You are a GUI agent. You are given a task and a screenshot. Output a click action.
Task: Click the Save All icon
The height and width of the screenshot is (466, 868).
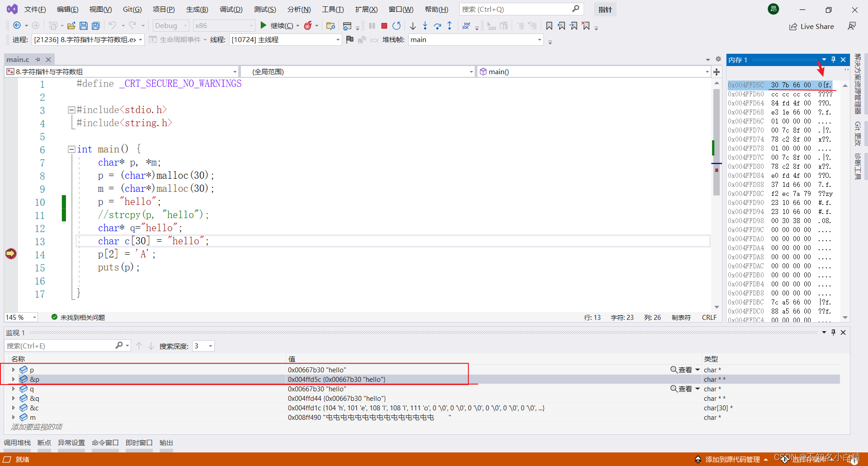95,26
